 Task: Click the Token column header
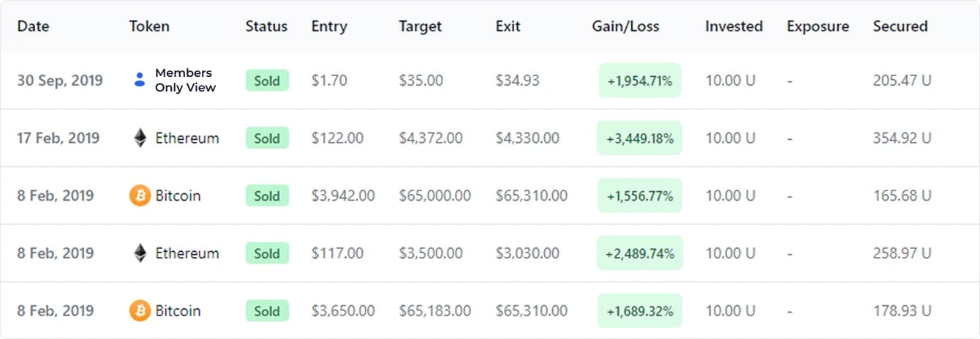tap(149, 26)
